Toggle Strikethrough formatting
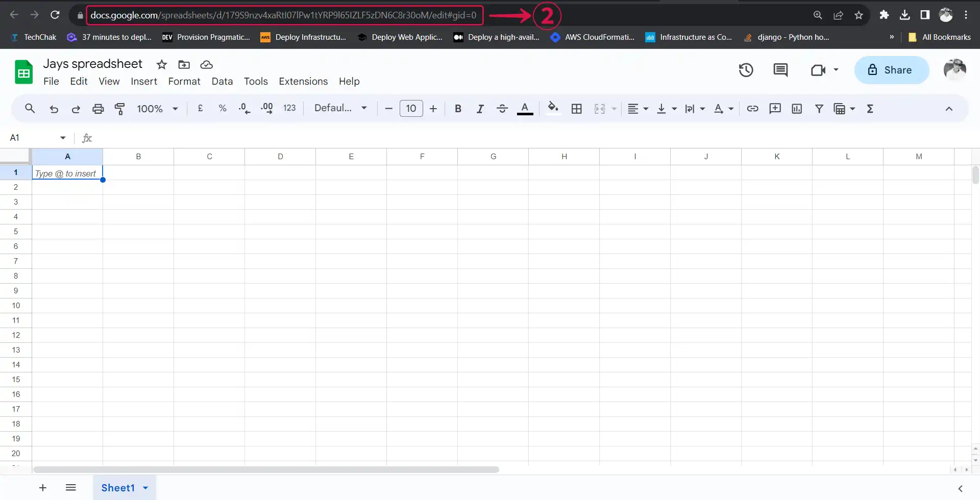The width and height of the screenshot is (980, 500). point(502,109)
